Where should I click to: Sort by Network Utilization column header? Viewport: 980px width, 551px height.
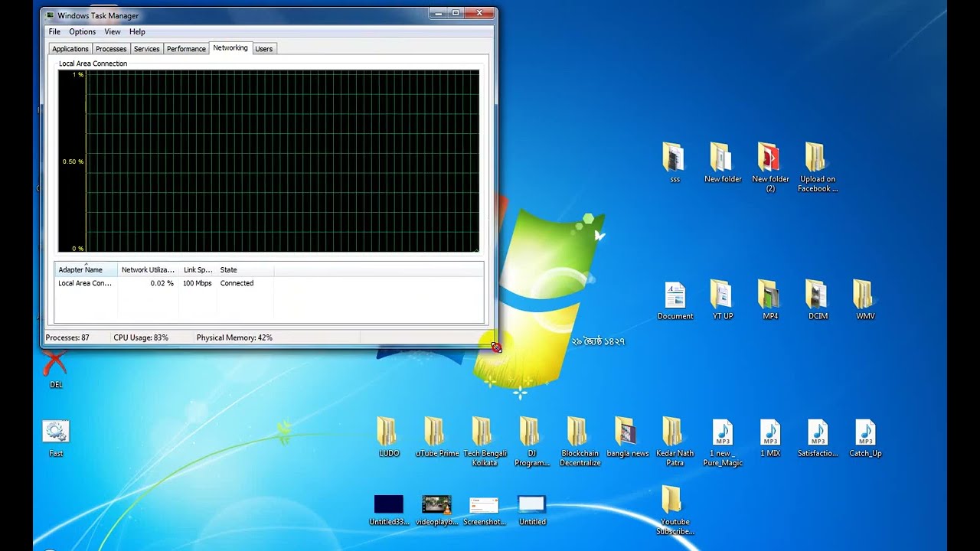pyautogui.click(x=148, y=269)
